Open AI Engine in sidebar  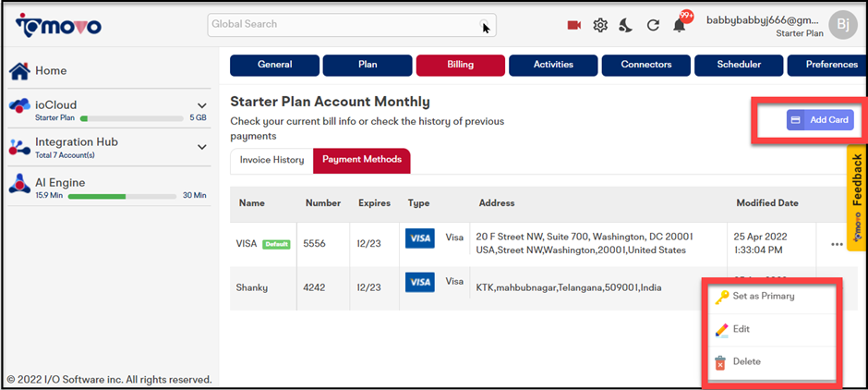point(60,183)
